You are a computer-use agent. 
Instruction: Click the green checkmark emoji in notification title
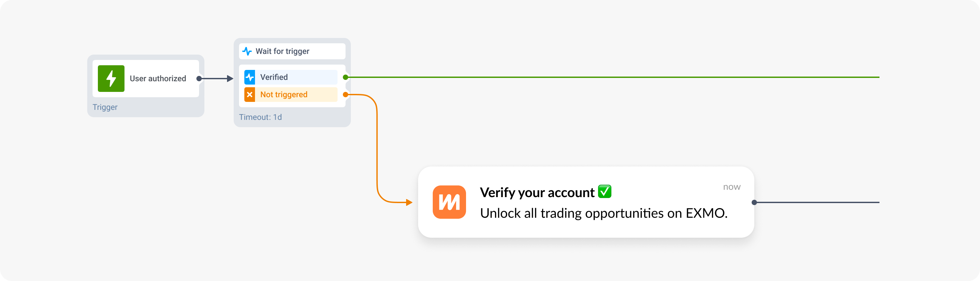(x=604, y=191)
